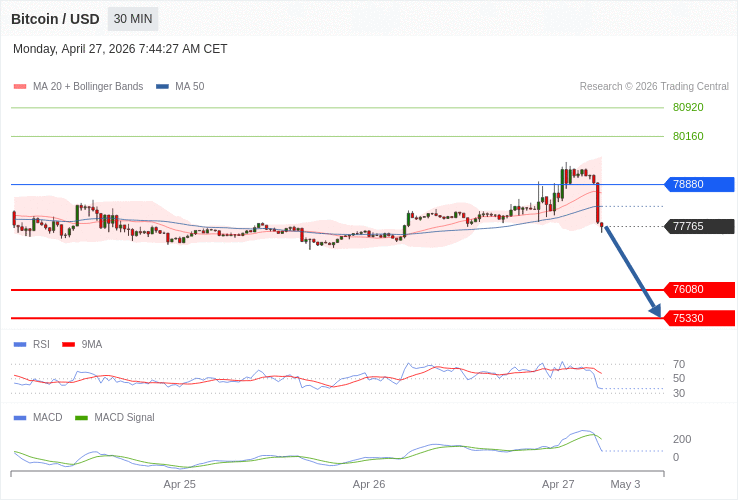The width and height of the screenshot is (738, 500).
Task: Click the MACD legend label
Action: point(48,418)
